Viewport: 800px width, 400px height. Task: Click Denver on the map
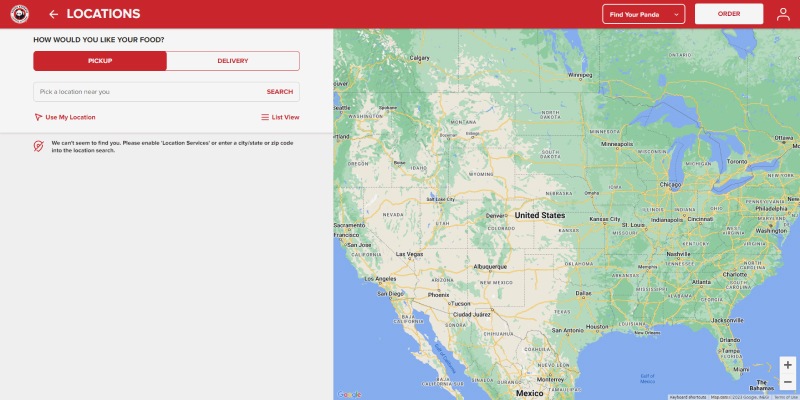click(496, 215)
